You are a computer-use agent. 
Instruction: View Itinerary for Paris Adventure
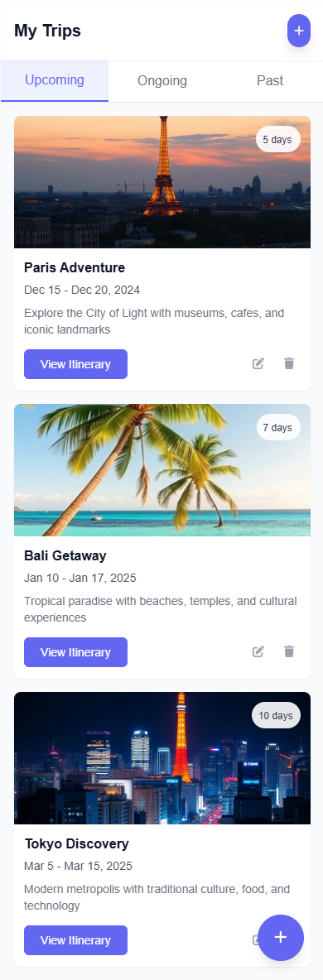point(75,364)
